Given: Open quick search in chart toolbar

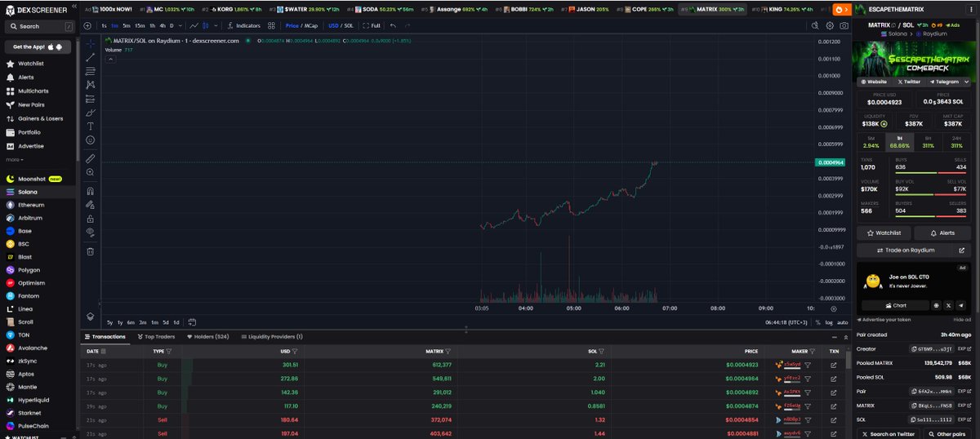Looking at the screenshot, I should [x=816, y=25].
